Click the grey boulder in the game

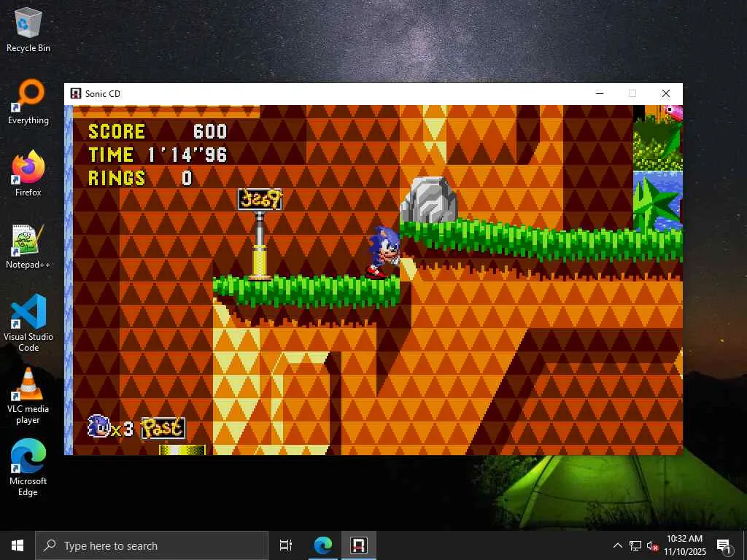428,200
